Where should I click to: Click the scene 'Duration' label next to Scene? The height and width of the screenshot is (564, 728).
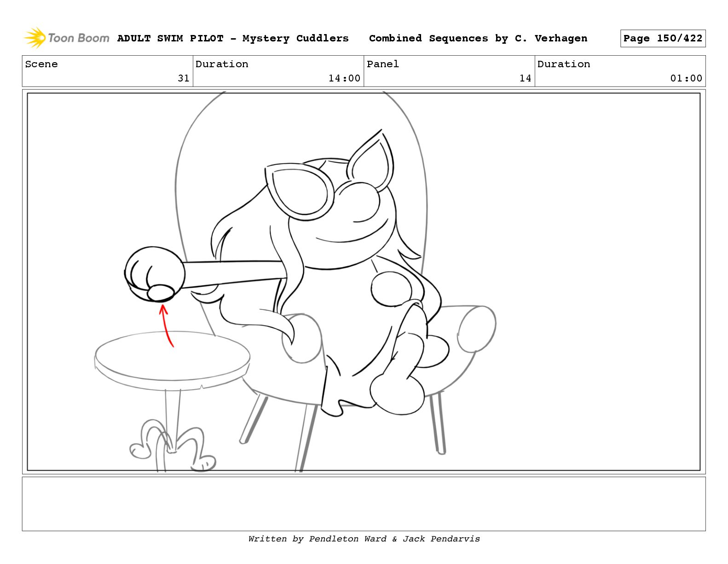click(222, 64)
